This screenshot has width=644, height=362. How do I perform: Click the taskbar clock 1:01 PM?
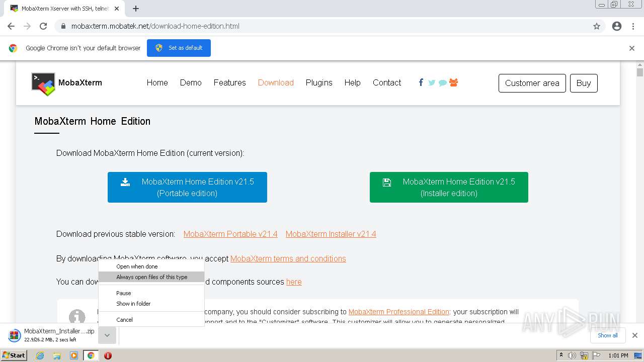tap(618, 355)
